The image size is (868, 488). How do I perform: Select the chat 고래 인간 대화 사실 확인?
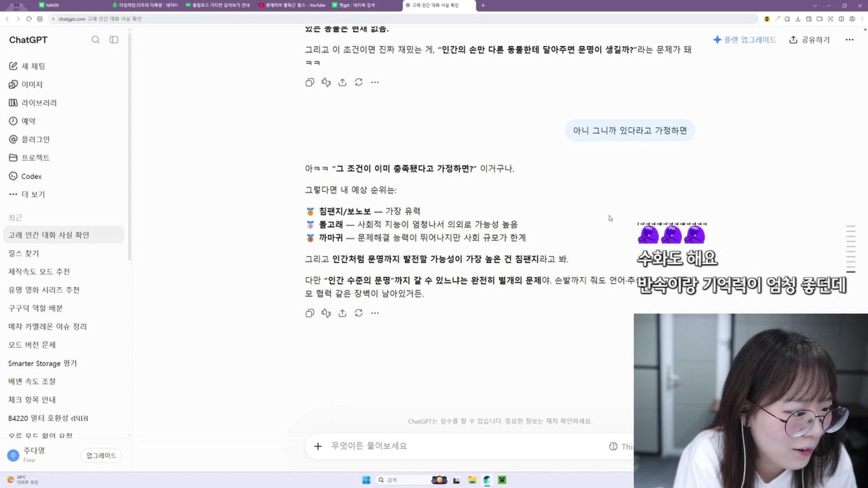(x=63, y=235)
